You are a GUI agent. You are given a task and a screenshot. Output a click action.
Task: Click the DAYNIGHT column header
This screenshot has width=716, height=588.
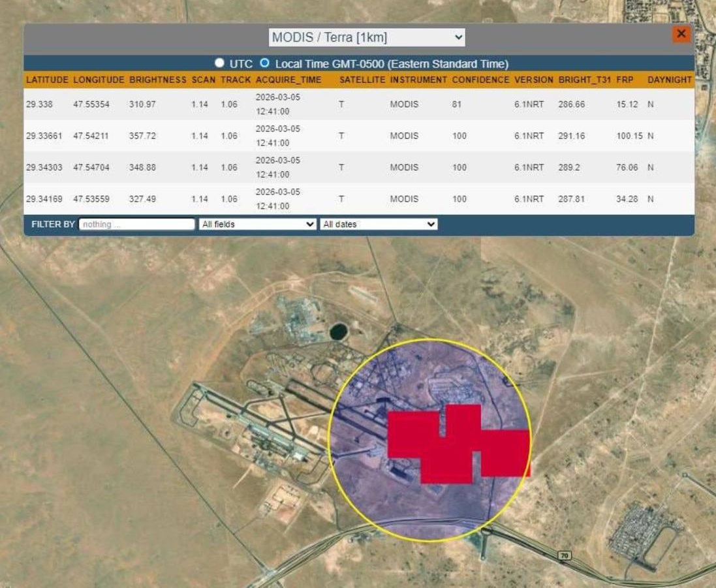coord(669,80)
